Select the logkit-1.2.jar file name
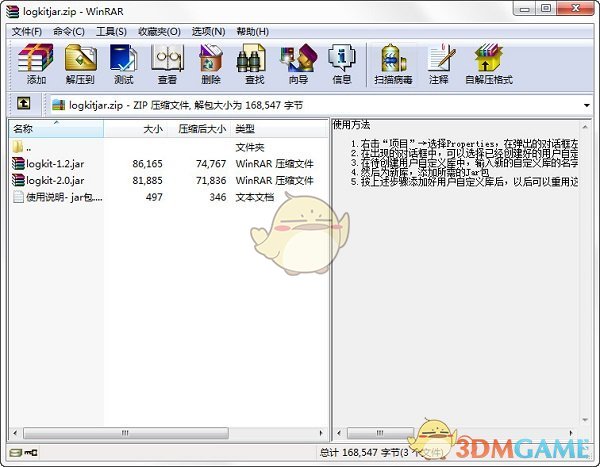 tap(55, 164)
